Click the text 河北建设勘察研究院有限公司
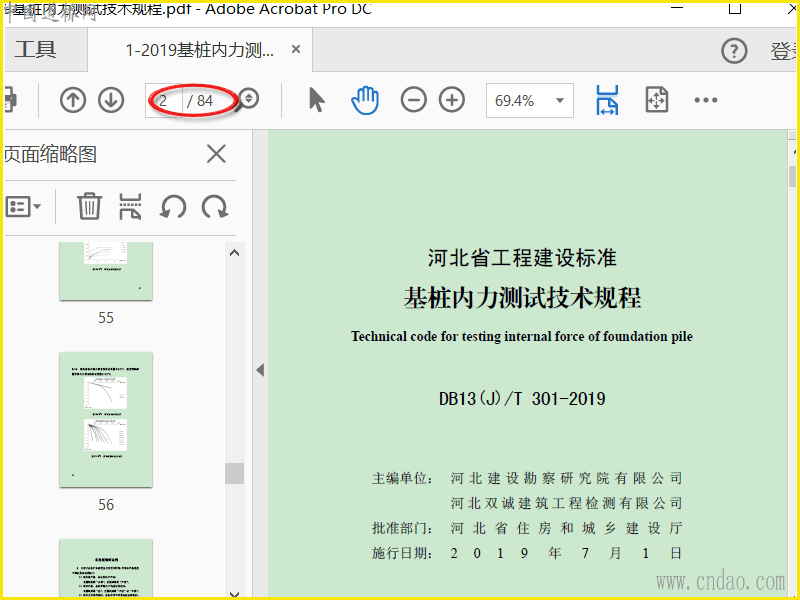This screenshot has height=600, width=800. pos(566,479)
